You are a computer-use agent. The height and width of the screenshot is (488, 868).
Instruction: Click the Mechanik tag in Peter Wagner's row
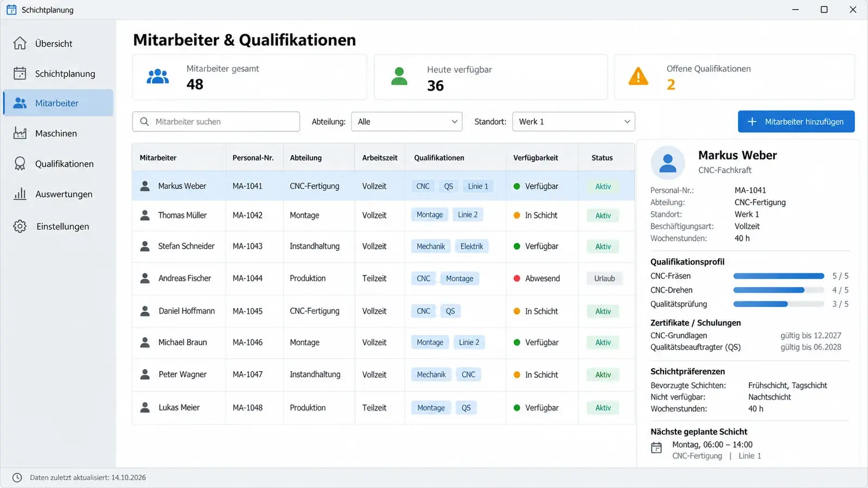pyautogui.click(x=431, y=374)
